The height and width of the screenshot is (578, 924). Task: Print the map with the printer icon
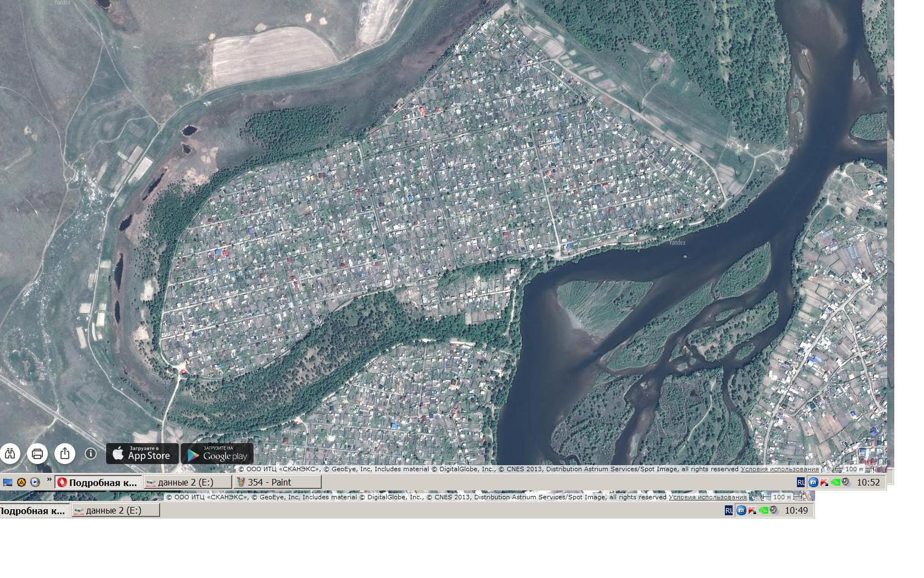coord(37,454)
